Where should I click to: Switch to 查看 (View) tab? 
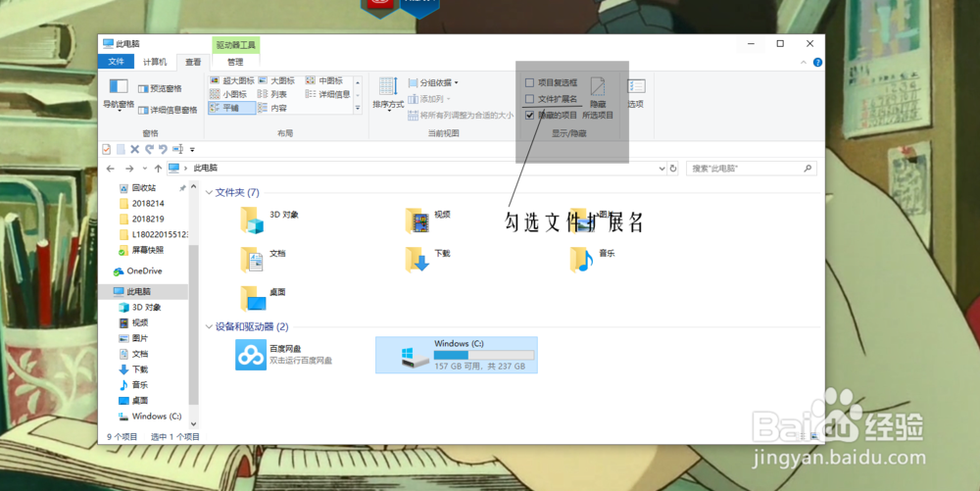[x=193, y=62]
